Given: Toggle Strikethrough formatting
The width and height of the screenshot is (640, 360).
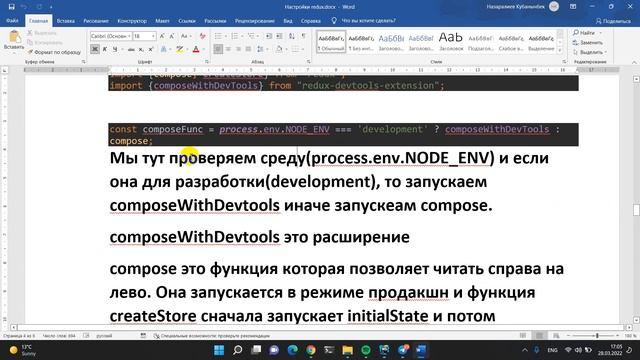Looking at the screenshot, I should point(131,49).
